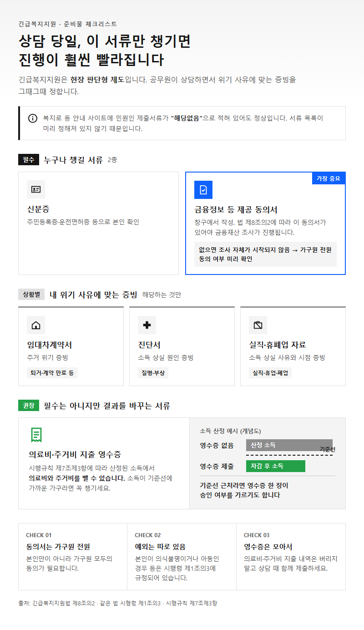Click the crossed briefcase icon above 실직·휴폐업 자료
This screenshot has width=364, height=630.
258,325
